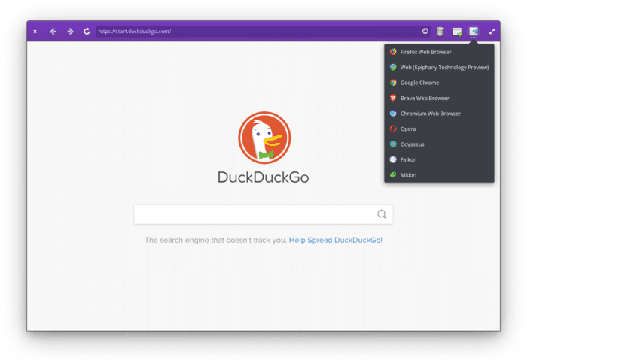Toggle fullscreen with the expand arrows icon
This screenshot has width=625, height=364.
point(492,32)
